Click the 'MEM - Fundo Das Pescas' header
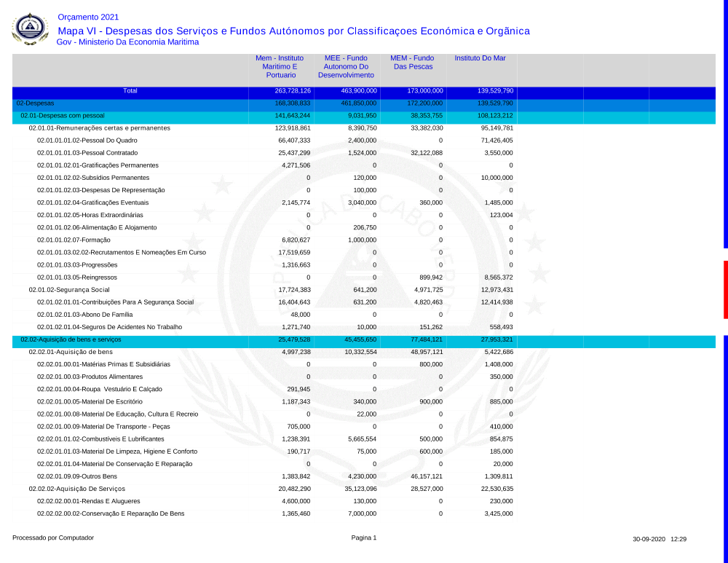This screenshot has height=563, width=728. click(412, 62)
